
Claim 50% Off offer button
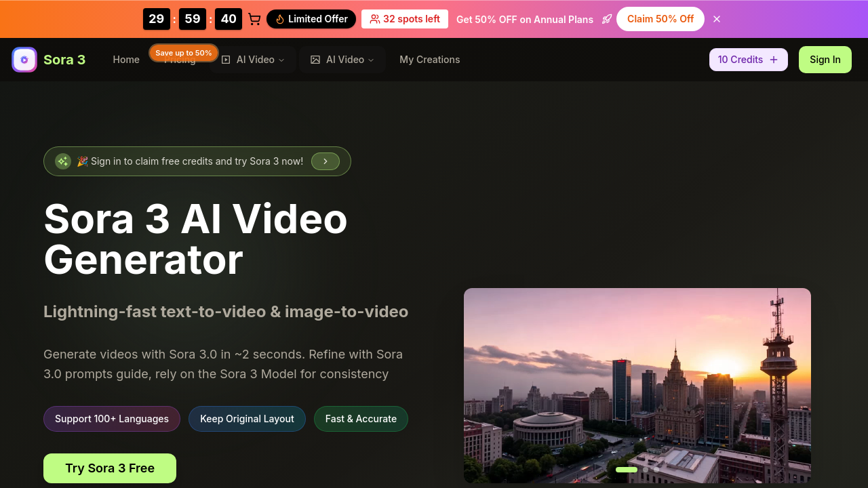pos(660,19)
